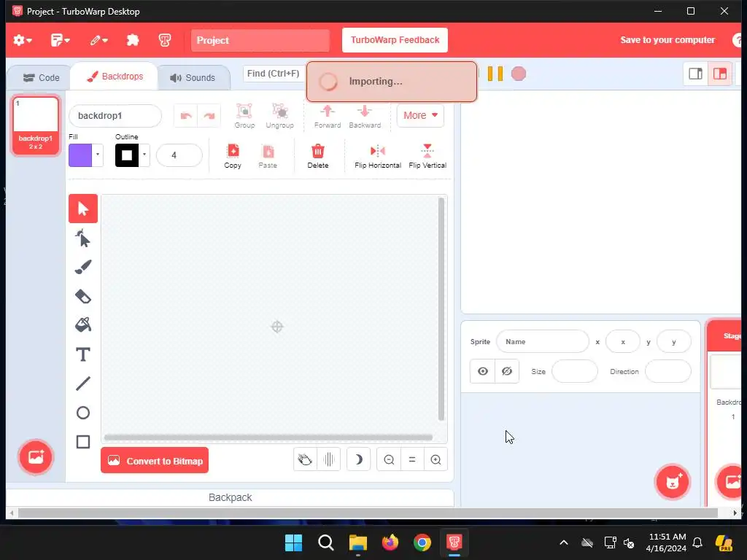This screenshot has height=560, width=747.
Task: Click the Choose a Sprite cat button
Action: [x=672, y=481]
